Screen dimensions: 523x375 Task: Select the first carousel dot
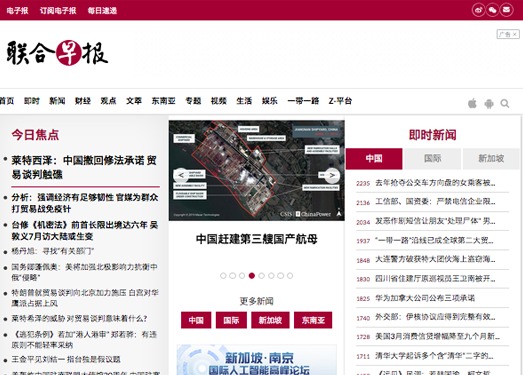[x=223, y=276]
